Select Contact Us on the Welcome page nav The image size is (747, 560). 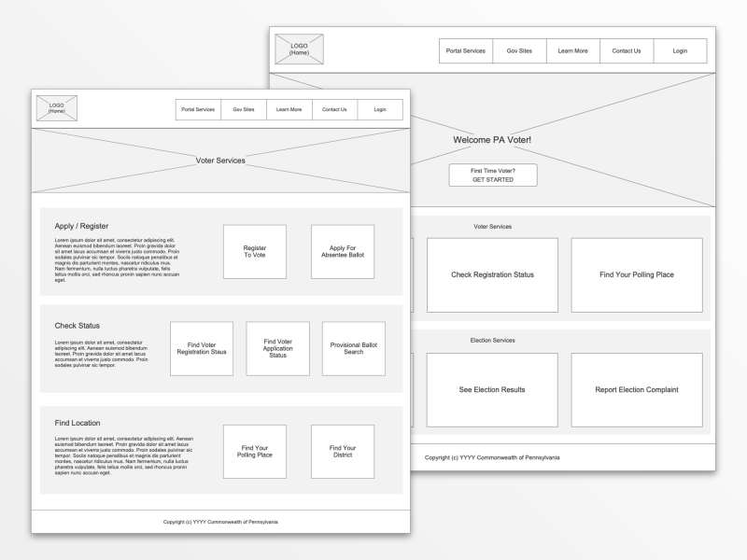click(x=627, y=50)
